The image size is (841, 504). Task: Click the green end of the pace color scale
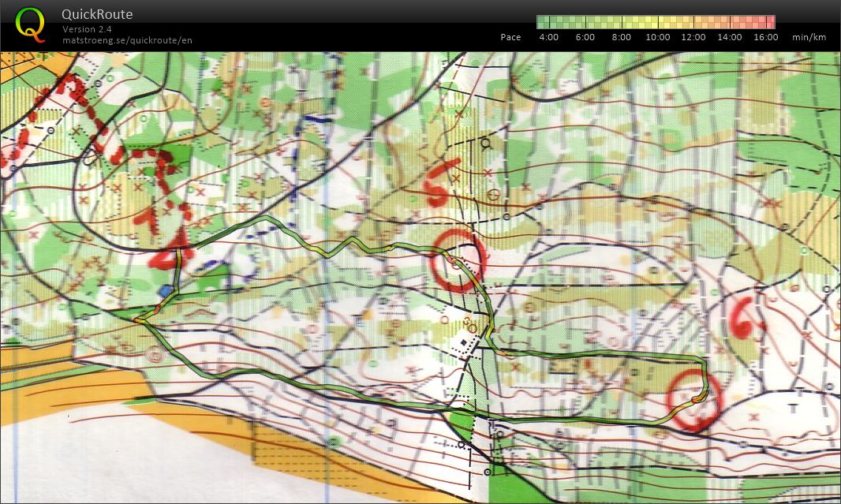coord(546,22)
